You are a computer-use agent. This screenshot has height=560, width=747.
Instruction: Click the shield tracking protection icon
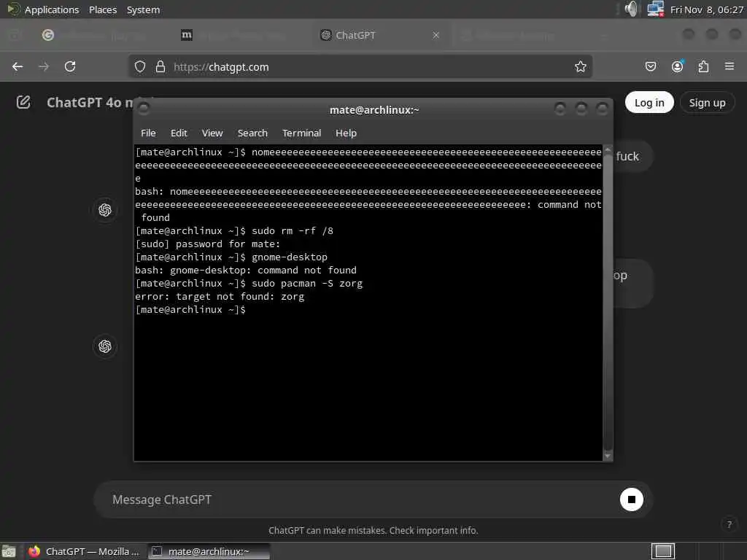click(x=139, y=66)
